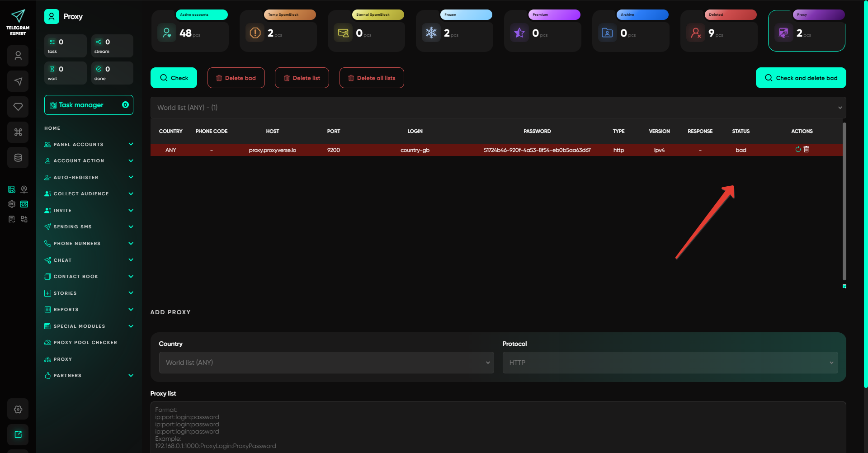Expand the Sending SMS menu

tap(89, 226)
